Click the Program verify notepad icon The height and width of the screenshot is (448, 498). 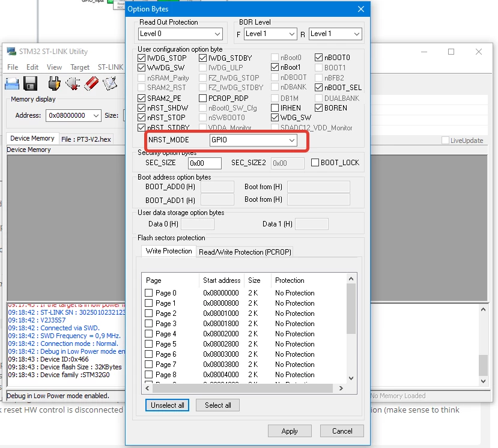click(110, 83)
